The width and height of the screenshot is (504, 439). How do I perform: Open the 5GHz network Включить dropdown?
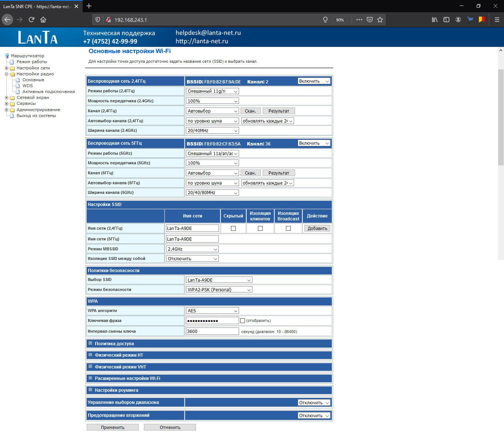pyautogui.click(x=314, y=143)
